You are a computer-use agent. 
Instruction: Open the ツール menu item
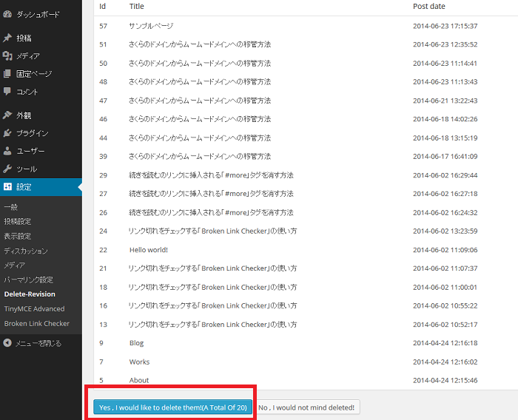[x=27, y=169]
